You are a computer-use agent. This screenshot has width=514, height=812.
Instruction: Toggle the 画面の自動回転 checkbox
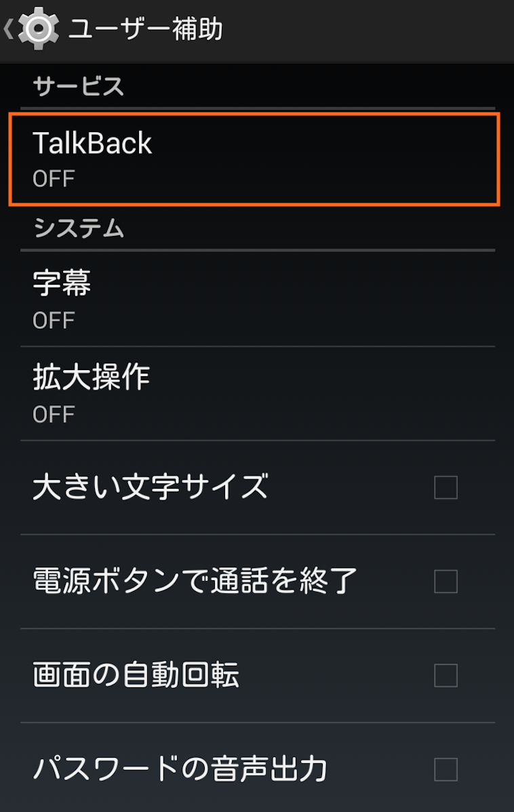pyautogui.click(x=446, y=675)
